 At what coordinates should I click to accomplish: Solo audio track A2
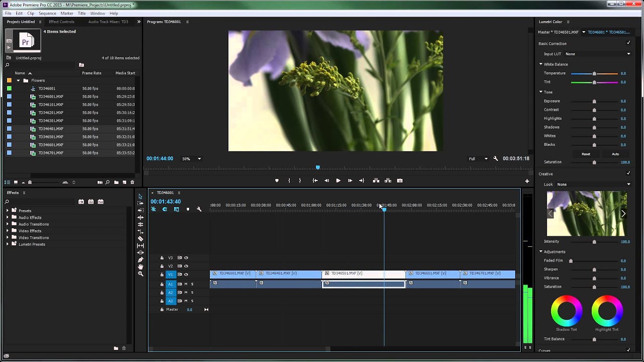192,293
